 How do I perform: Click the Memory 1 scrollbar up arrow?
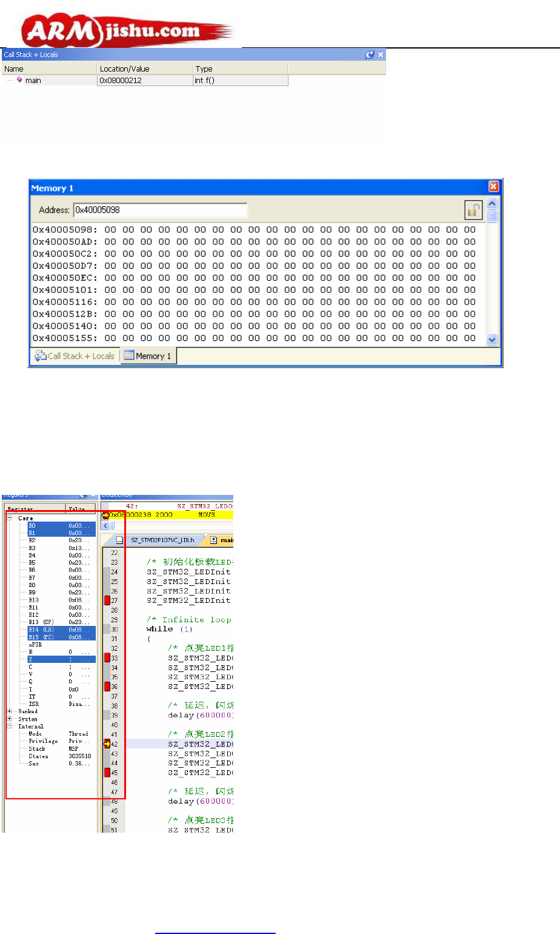coord(492,203)
